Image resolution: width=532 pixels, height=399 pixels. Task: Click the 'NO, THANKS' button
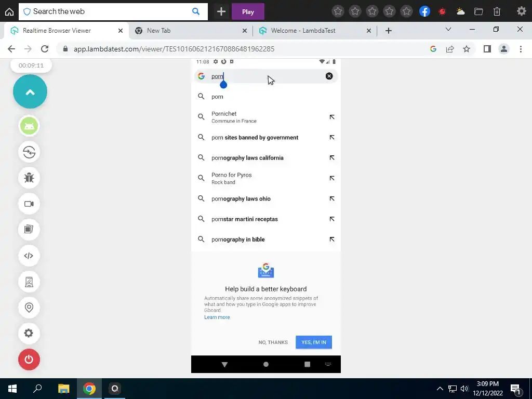[273, 342]
